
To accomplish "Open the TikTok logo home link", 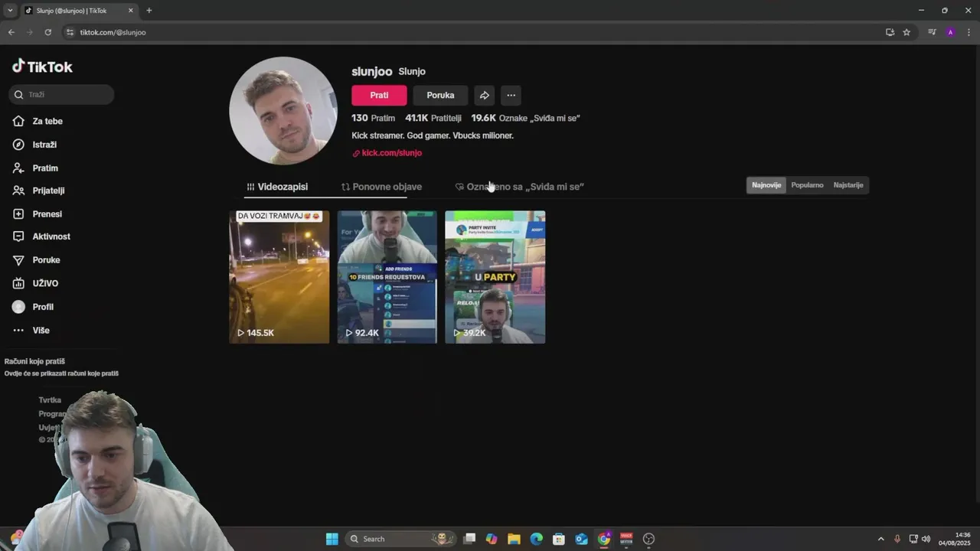I will (x=42, y=67).
